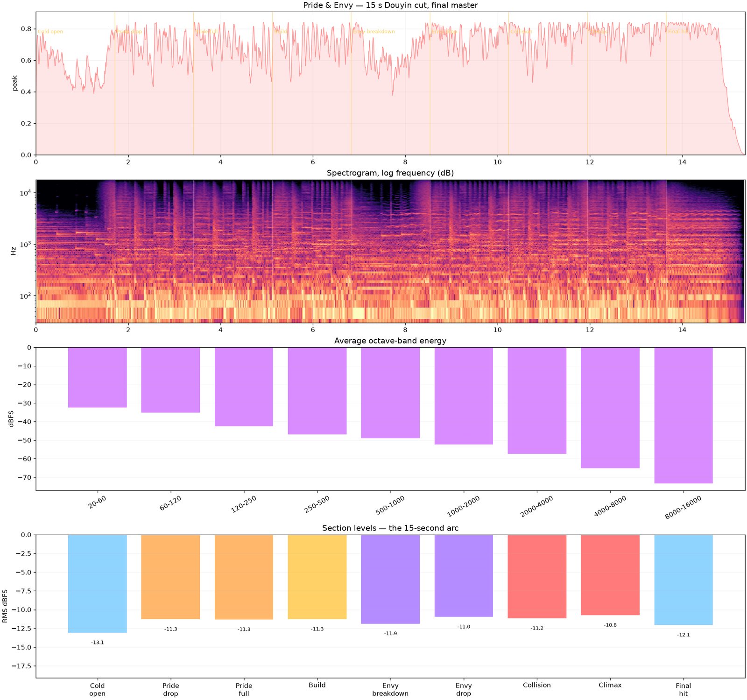This screenshot has width=747, height=700.
Task: Click the 'Section levels — the 15-second arc' title
Action: click(x=390, y=528)
